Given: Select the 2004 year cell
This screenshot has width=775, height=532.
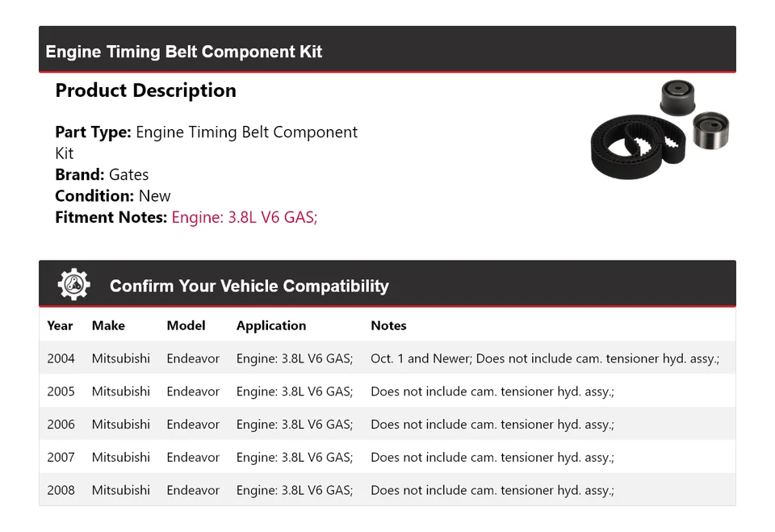Looking at the screenshot, I should 61,358.
